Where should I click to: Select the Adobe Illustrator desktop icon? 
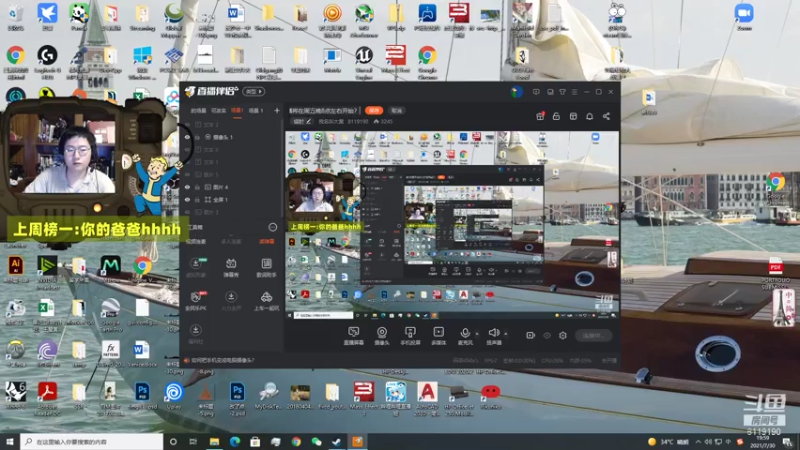[16, 269]
